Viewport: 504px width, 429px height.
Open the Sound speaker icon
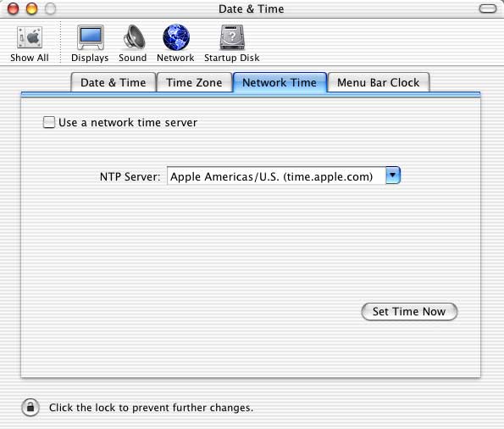pyautogui.click(x=134, y=37)
